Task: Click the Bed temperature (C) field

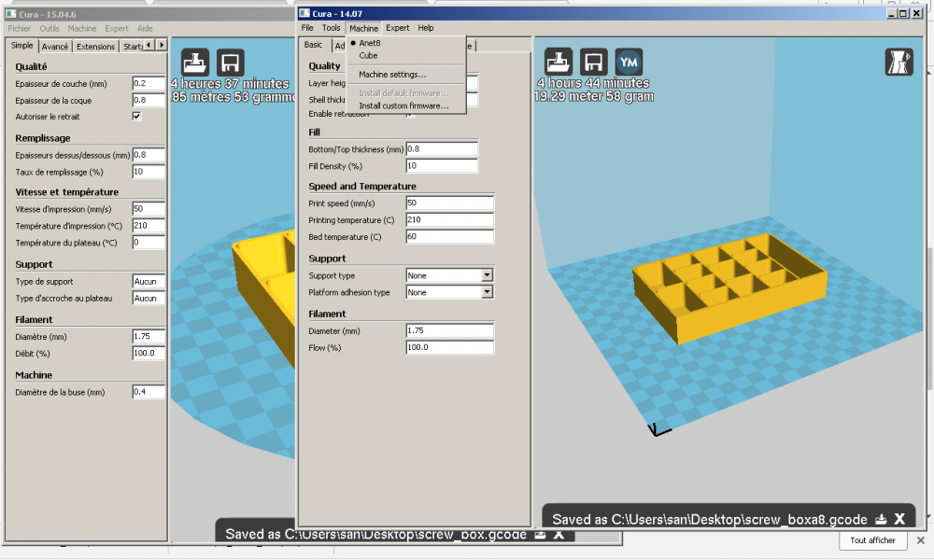Action: (x=450, y=236)
